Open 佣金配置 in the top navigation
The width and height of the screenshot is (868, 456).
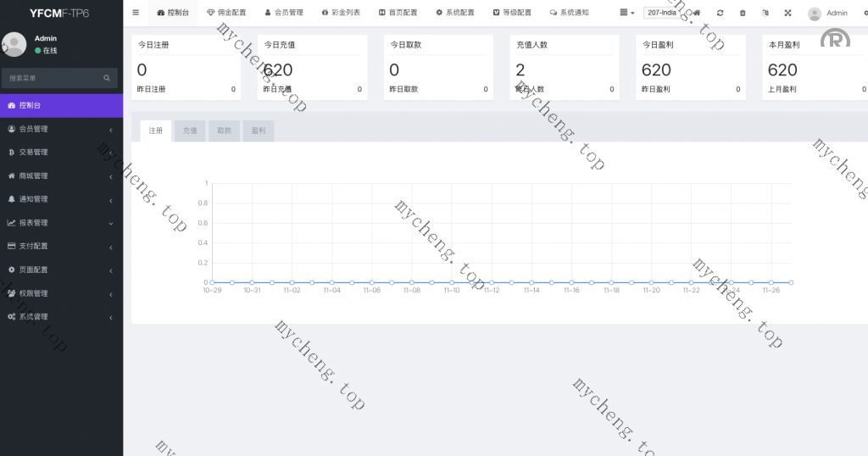pos(226,14)
